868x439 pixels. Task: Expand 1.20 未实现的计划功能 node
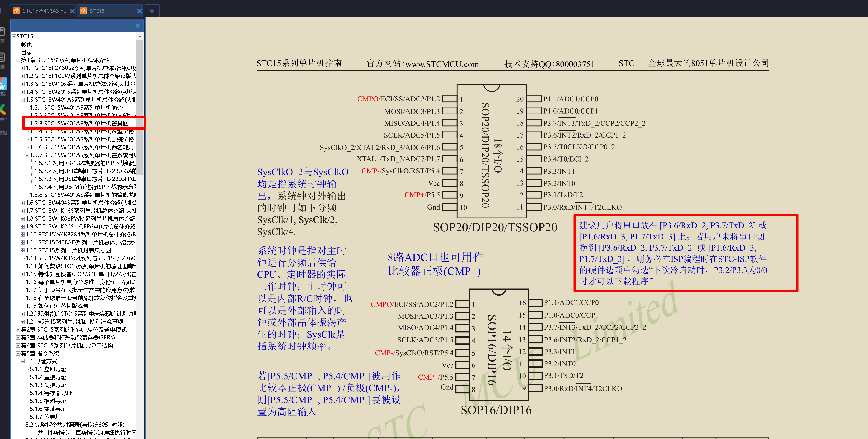[x=23, y=314]
